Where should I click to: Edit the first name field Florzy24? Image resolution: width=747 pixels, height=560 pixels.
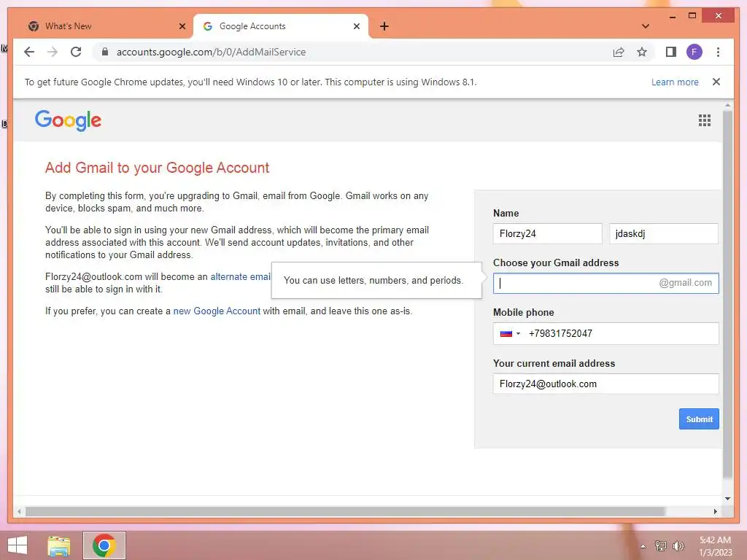(x=547, y=234)
